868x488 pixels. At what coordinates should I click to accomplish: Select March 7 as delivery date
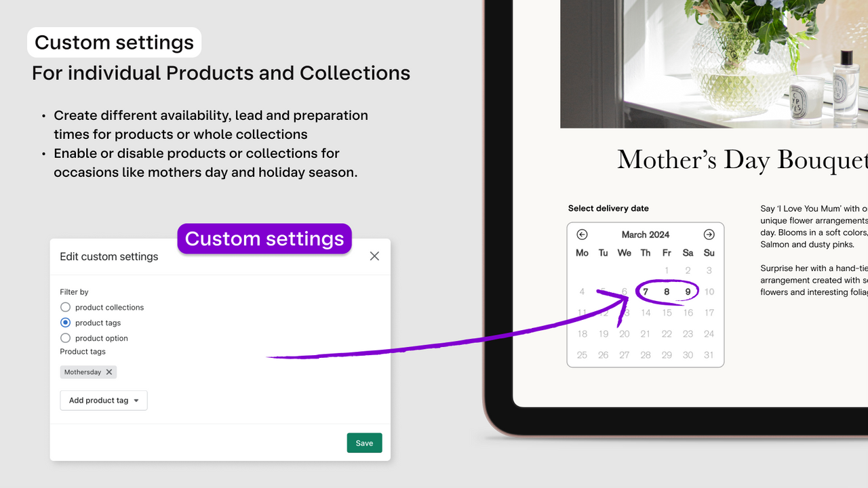[645, 291]
